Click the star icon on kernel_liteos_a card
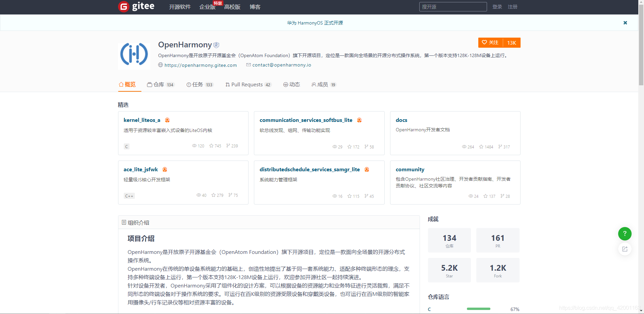This screenshot has height=314, width=644. point(211,146)
